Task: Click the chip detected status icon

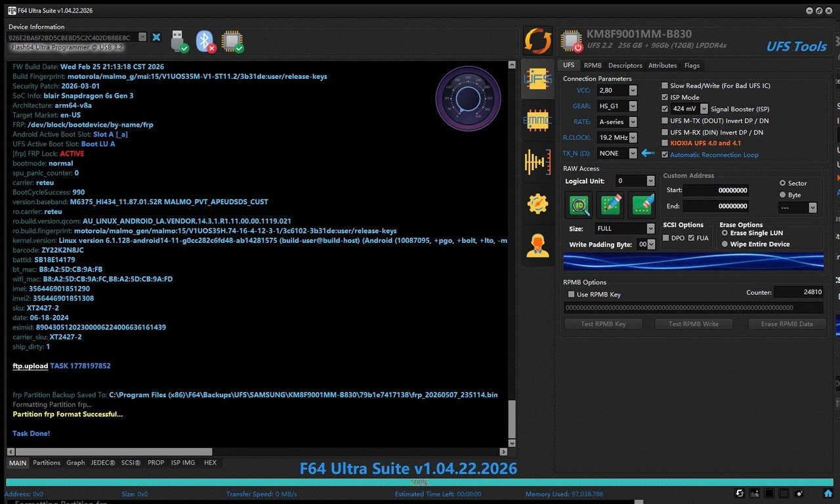Action: click(x=232, y=41)
